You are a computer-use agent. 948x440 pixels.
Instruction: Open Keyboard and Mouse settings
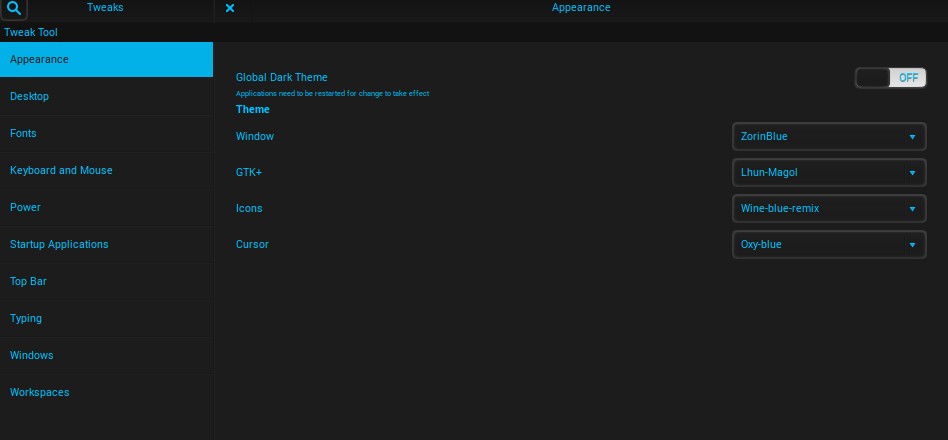click(106, 171)
